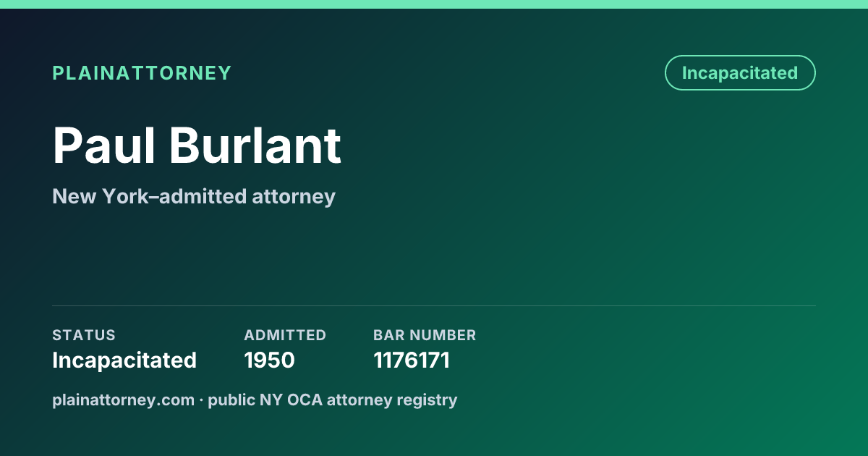The width and height of the screenshot is (868, 456).
Task: Click the first name Paul in heading
Action: [x=104, y=145]
